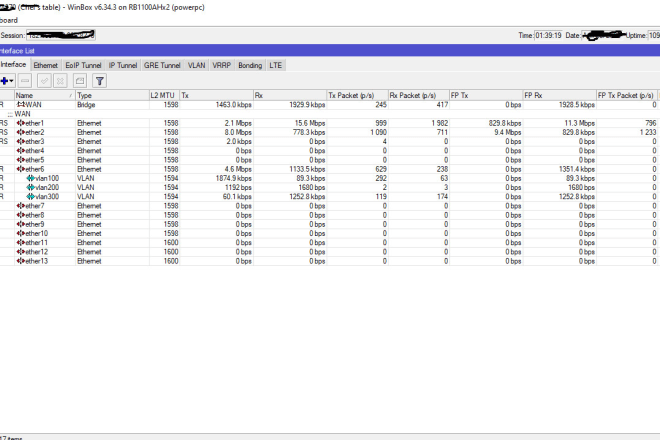Click ether6 Tx value 4.6 Mbps
Viewport: 660px width, 440px height.
[238, 169]
